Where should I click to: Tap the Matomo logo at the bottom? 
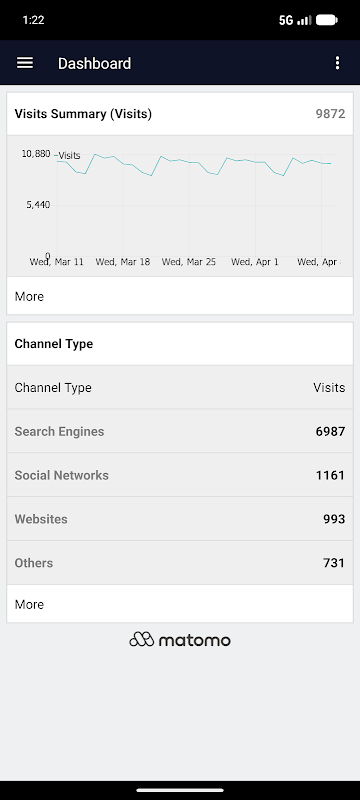pyautogui.click(x=180, y=640)
